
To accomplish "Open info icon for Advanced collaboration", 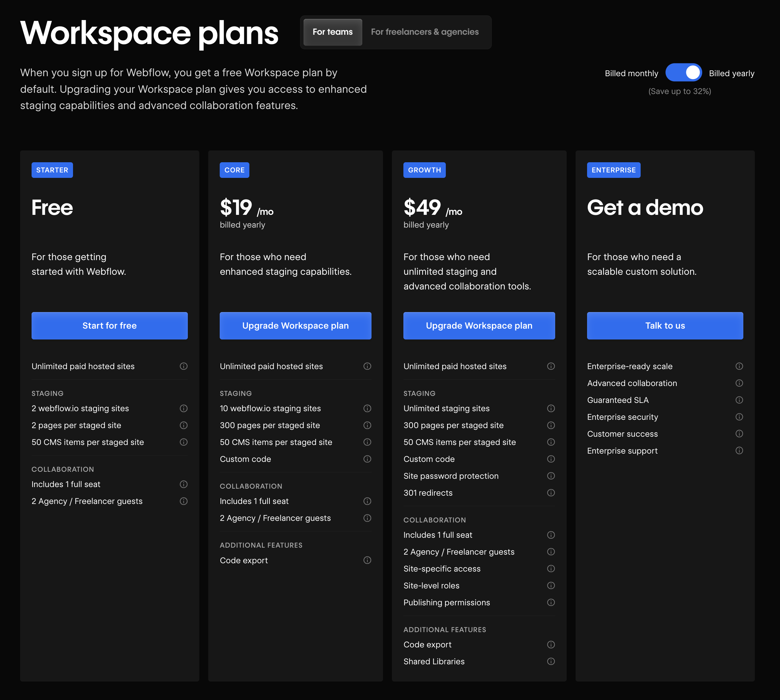I will [739, 383].
